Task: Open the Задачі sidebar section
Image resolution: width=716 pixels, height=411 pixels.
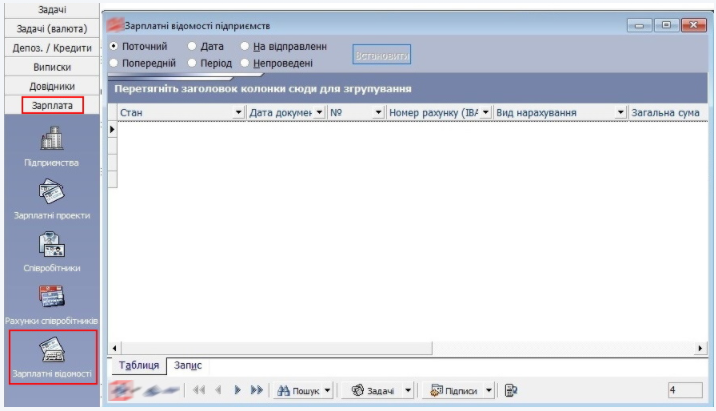Action: [52, 10]
